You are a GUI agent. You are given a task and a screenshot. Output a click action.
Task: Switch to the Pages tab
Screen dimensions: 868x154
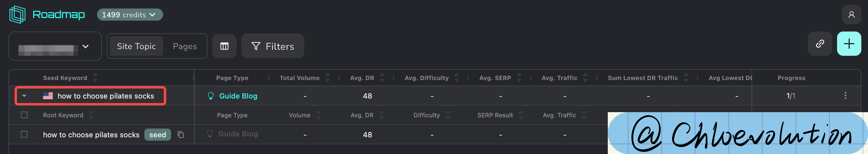(185, 46)
